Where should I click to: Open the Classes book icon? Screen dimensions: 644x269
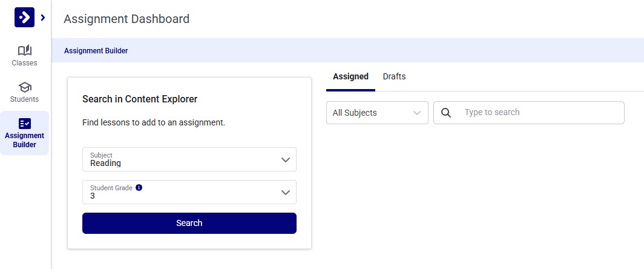pyautogui.click(x=25, y=50)
